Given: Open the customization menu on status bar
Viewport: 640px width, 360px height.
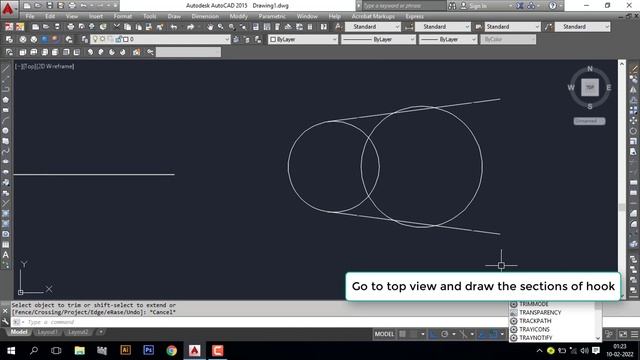Looking at the screenshot, I should (x=634, y=334).
